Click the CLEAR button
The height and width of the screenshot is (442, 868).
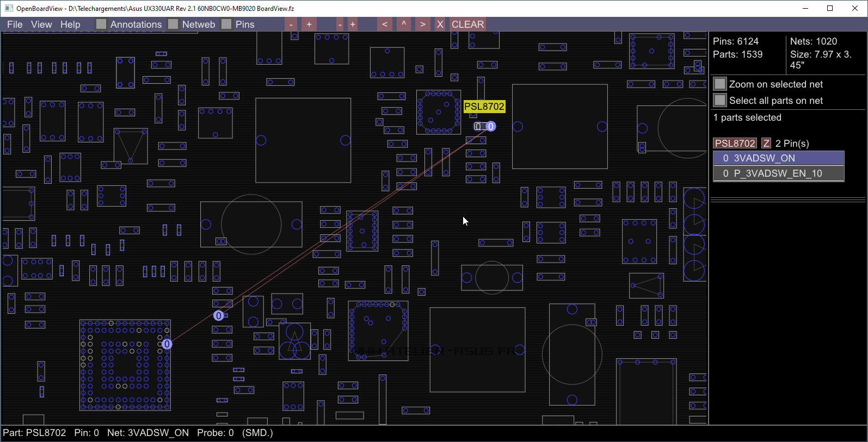click(467, 24)
